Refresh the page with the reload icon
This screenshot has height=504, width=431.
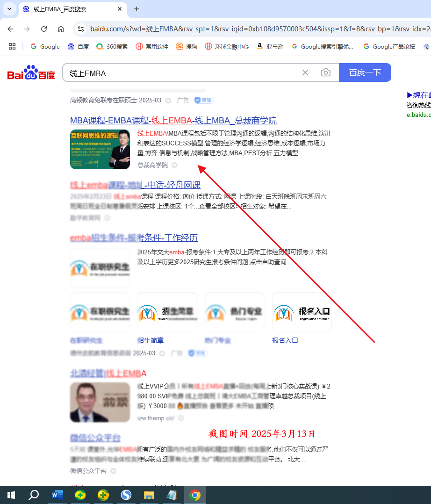43,29
